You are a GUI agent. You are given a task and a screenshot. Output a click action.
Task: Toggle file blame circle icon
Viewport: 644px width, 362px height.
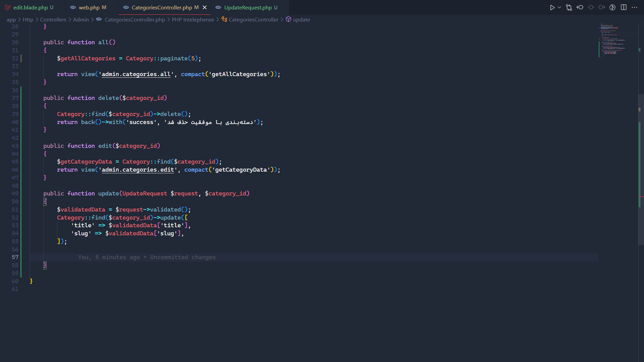point(591,7)
